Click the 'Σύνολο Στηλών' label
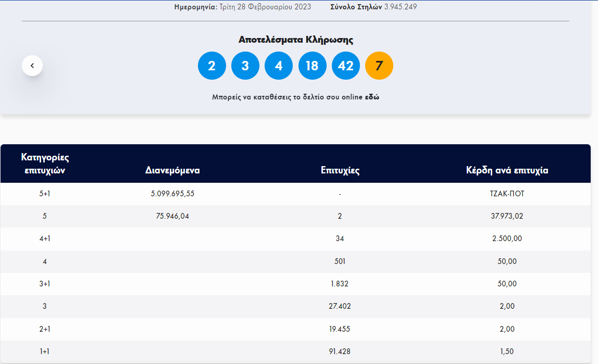 click(x=356, y=7)
